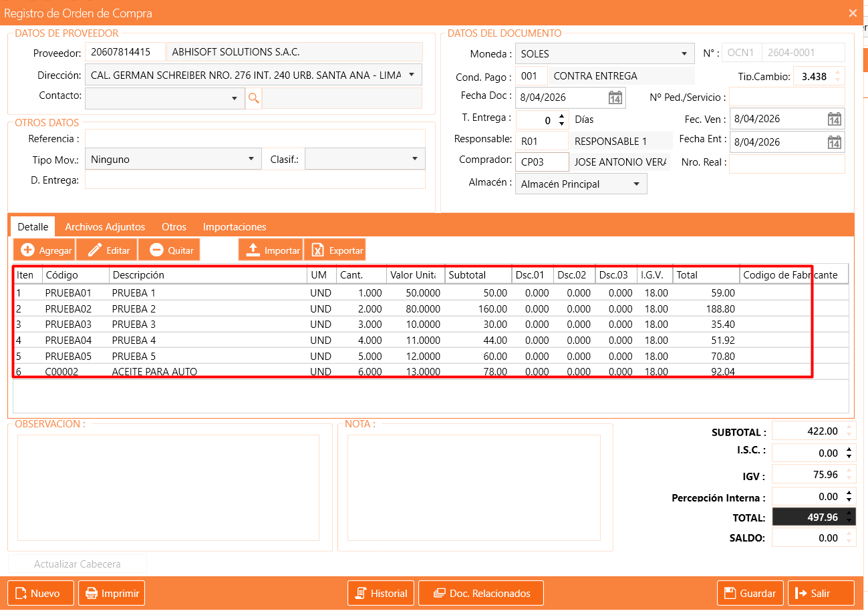Switch to the Archivos Adjuntos tab
This screenshot has height=611, width=868.
105,227
